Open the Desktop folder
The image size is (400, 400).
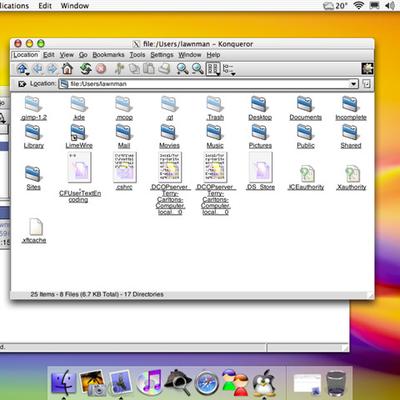(260, 108)
